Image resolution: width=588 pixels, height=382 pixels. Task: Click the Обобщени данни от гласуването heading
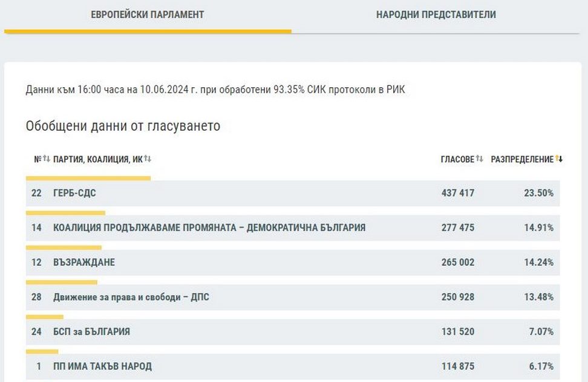[x=123, y=126]
